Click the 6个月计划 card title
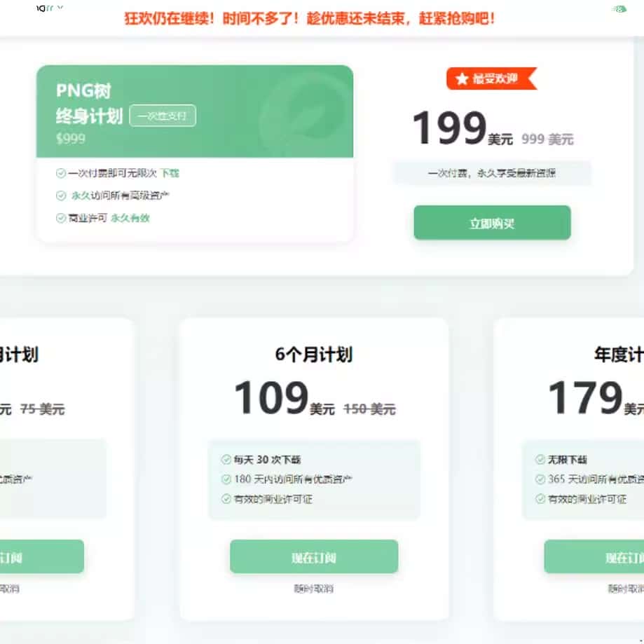The height and width of the screenshot is (644, 644). pyautogui.click(x=314, y=354)
